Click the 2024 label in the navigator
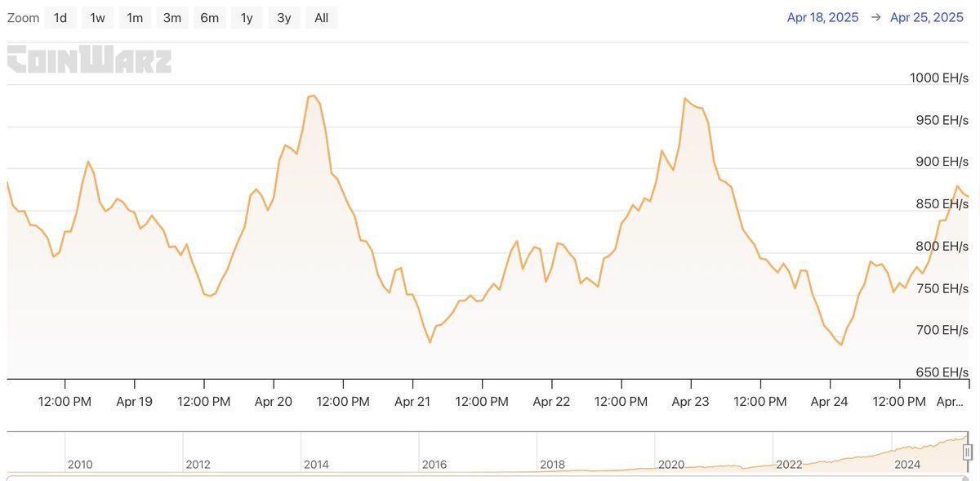This screenshot has height=481, width=980. pos(908,464)
